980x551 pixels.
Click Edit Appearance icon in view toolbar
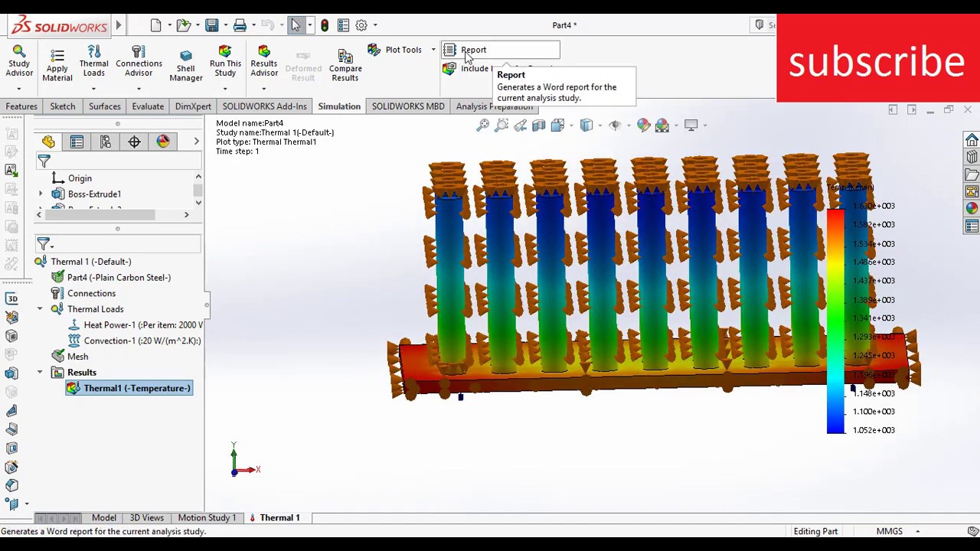click(643, 125)
